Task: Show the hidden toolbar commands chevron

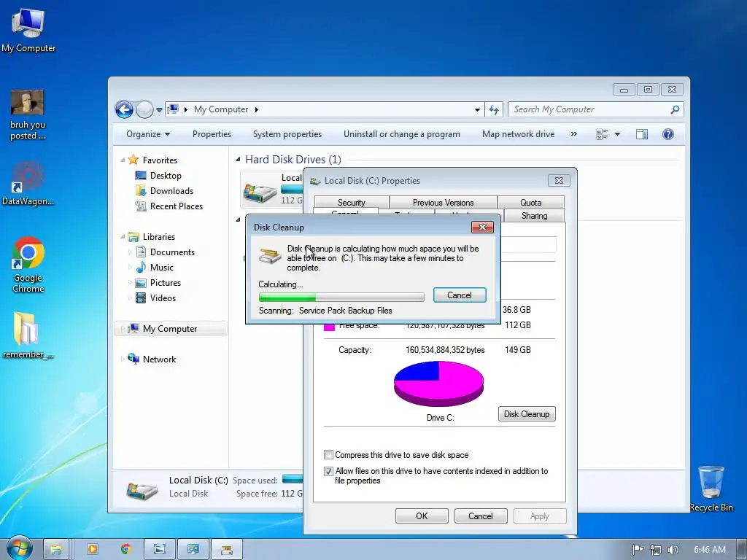Action: 574,134
